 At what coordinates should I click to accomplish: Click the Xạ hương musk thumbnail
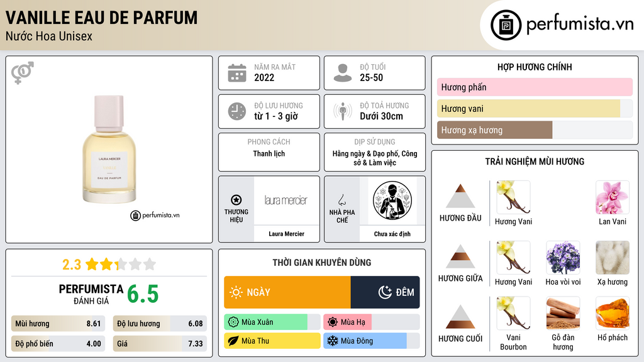coord(613,258)
